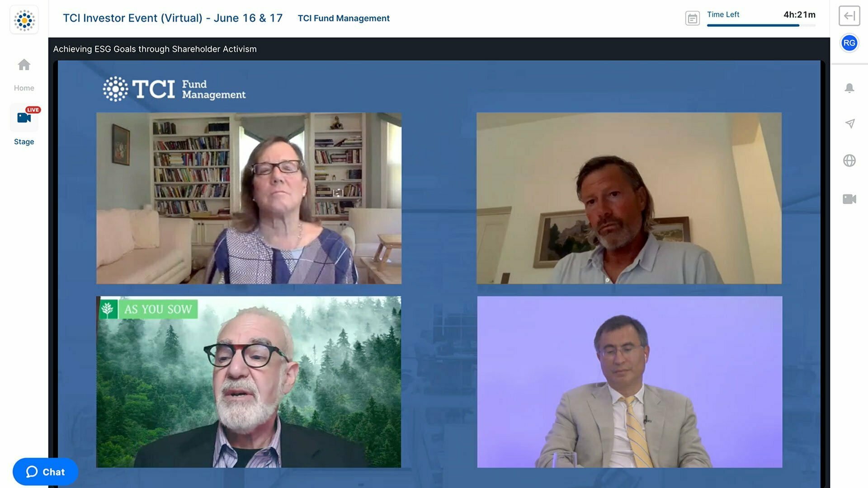This screenshot has width=868, height=488.
Task: Select the As You Sow speaker video tile
Action: point(249,382)
